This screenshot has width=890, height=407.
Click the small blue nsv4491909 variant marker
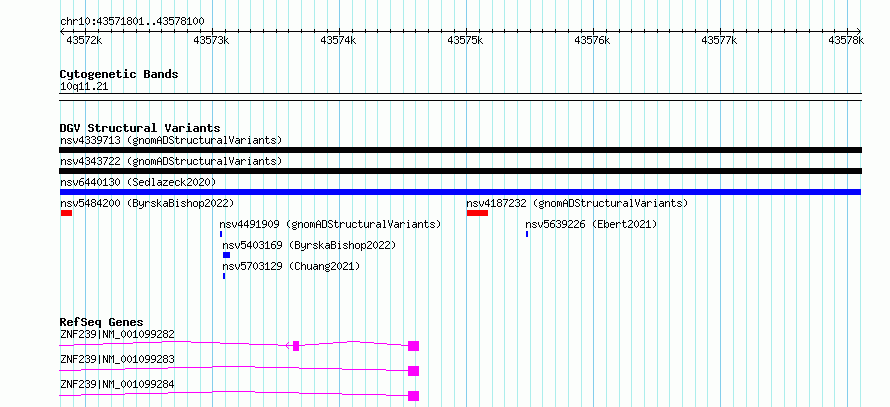coord(221,234)
